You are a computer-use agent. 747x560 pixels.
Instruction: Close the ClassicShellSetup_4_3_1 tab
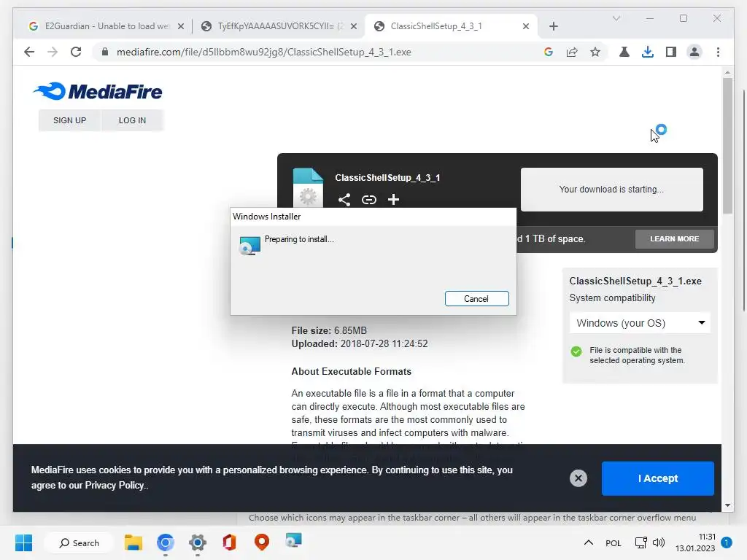pos(525,27)
